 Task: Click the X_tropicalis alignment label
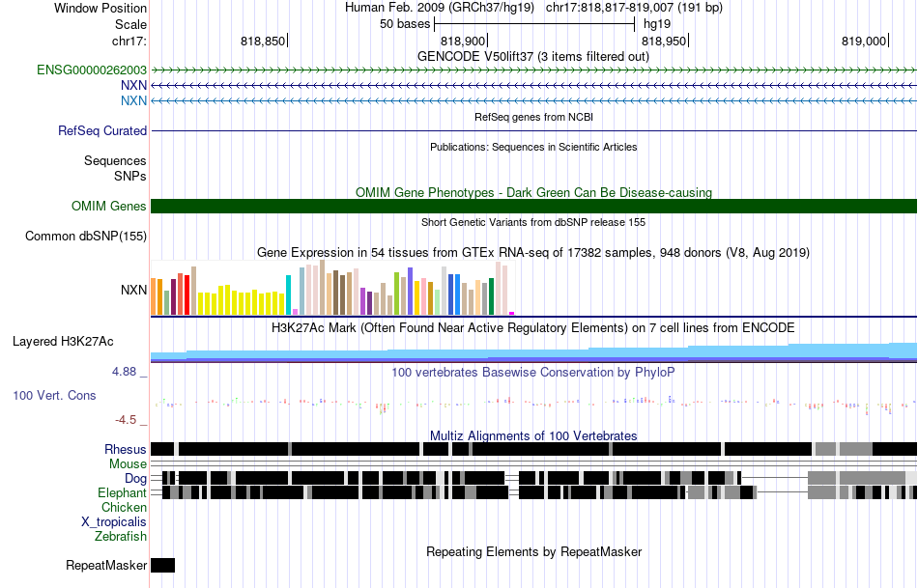click(114, 522)
